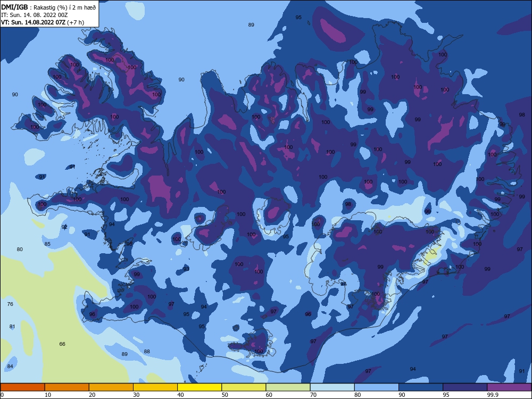Screen dimensions: 532x399
Task: Click the '10' legend scale label
Action: pos(48,395)
